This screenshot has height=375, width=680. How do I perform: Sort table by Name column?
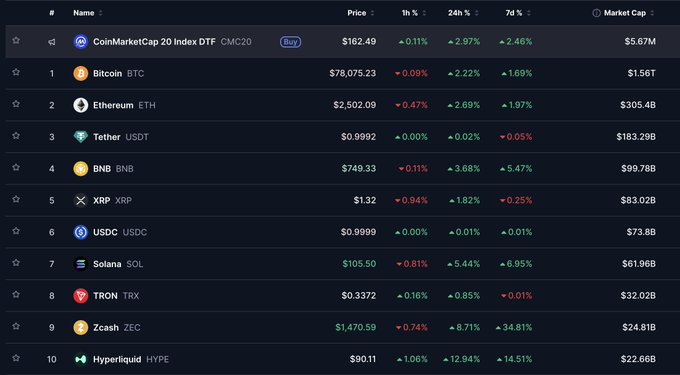(x=88, y=13)
